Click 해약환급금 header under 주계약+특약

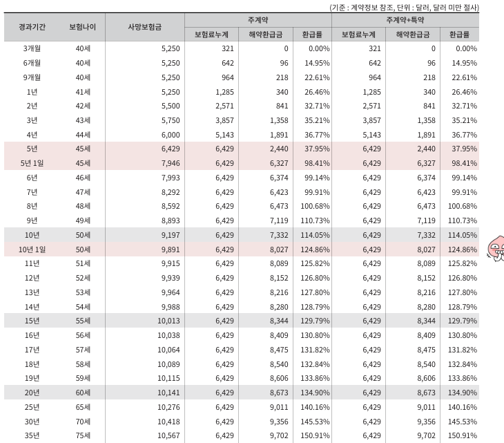[413, 35]
